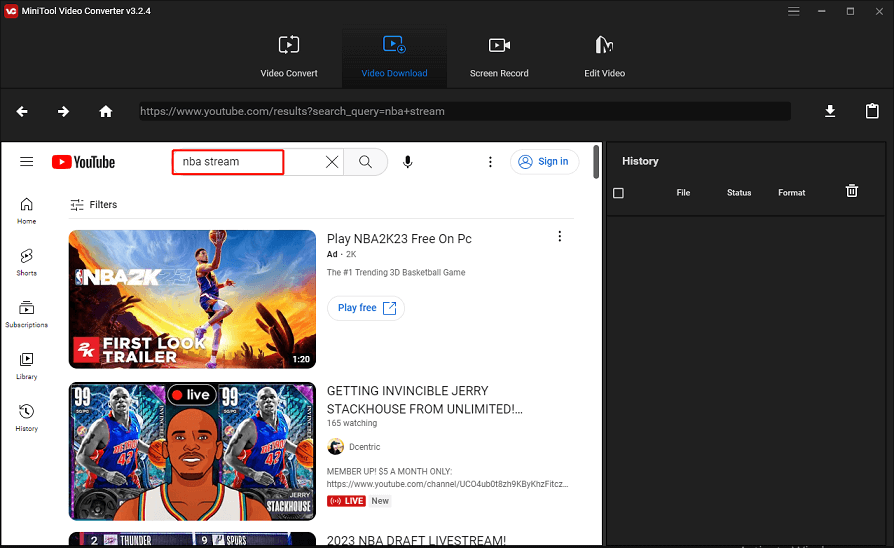The height and width of the screenshot is (548, 894).
Task: Click the Dcentric channel avatar
Action: pos(335,446)
